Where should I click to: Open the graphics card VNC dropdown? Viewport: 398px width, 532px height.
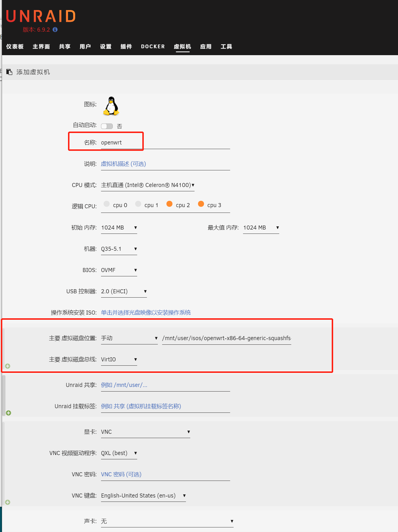[145, 432]
